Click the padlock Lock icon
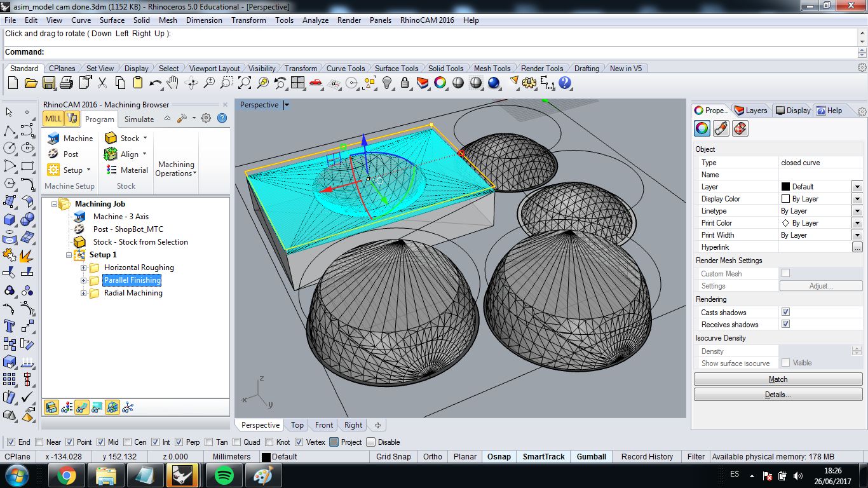The width and height of the screenshot is (868, 488). coord(405,83)
